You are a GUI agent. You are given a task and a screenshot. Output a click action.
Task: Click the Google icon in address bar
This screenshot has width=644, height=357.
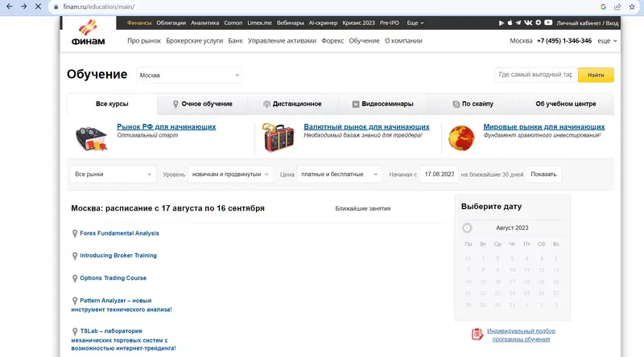603,6
